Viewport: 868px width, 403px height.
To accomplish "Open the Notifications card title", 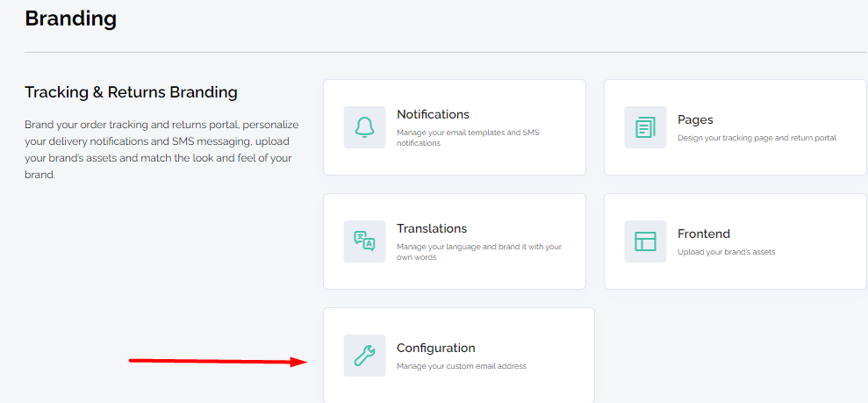I will (x=433, y=115).
